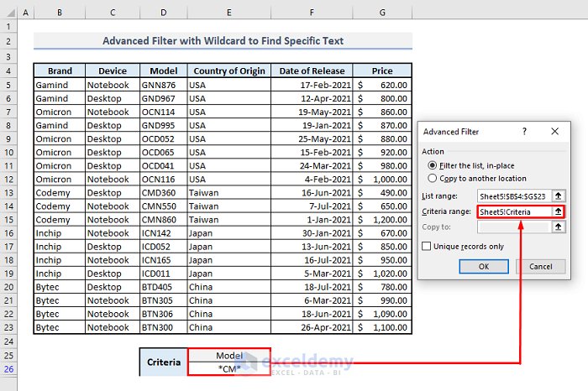
Task: Select row 26 header
Action: point(8,369)
